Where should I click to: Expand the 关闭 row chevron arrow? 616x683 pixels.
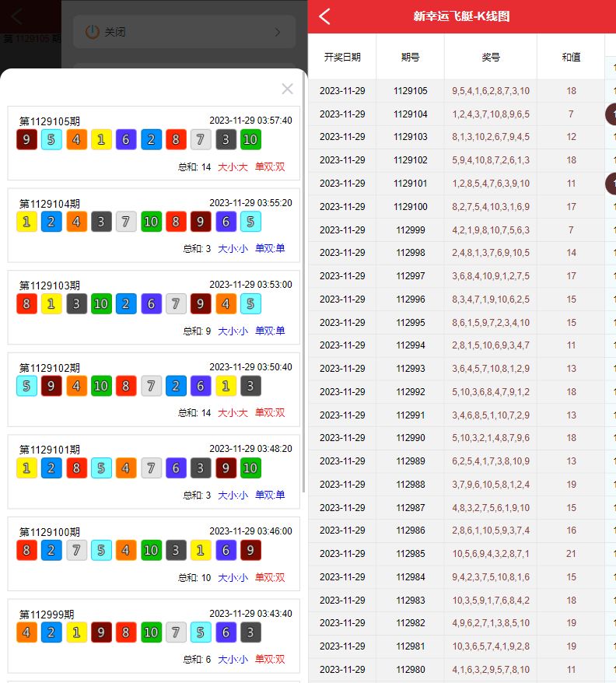[278, 32]
